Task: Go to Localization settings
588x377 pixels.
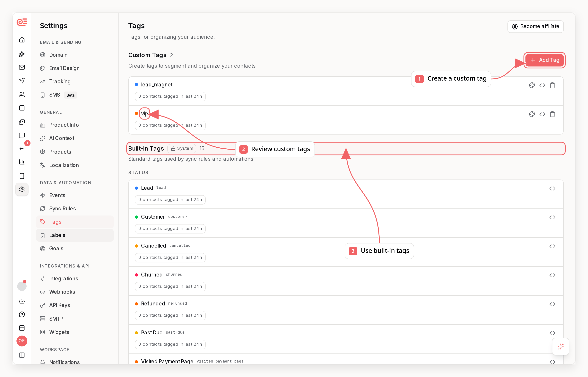Action: (x=75, y=165)
